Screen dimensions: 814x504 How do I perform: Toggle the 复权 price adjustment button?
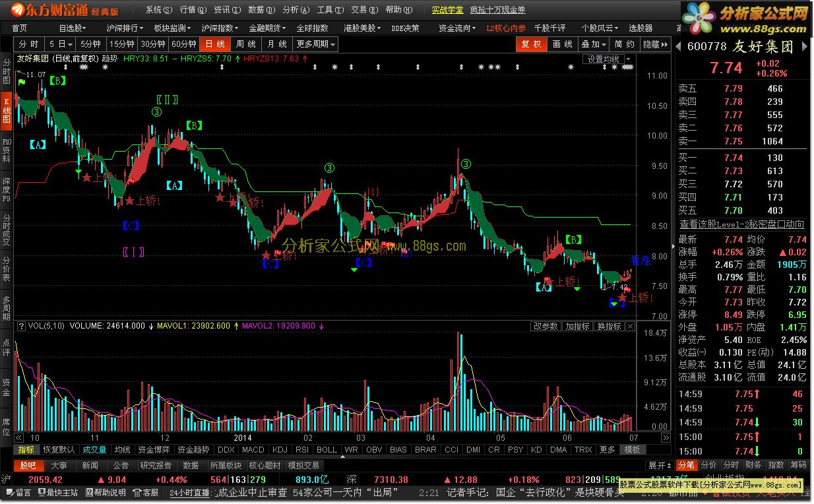tap(531, 44)
